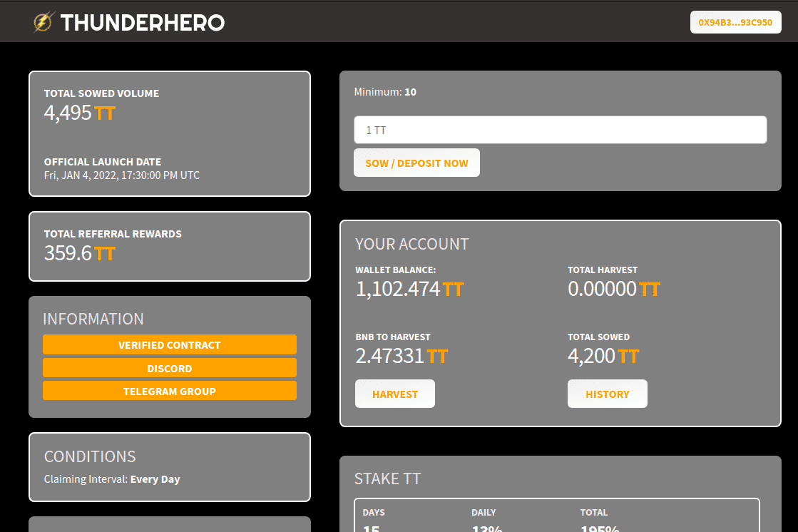
Task: Click the connected wallet address 0X94B3...93C950
Action: click(735, 21)
